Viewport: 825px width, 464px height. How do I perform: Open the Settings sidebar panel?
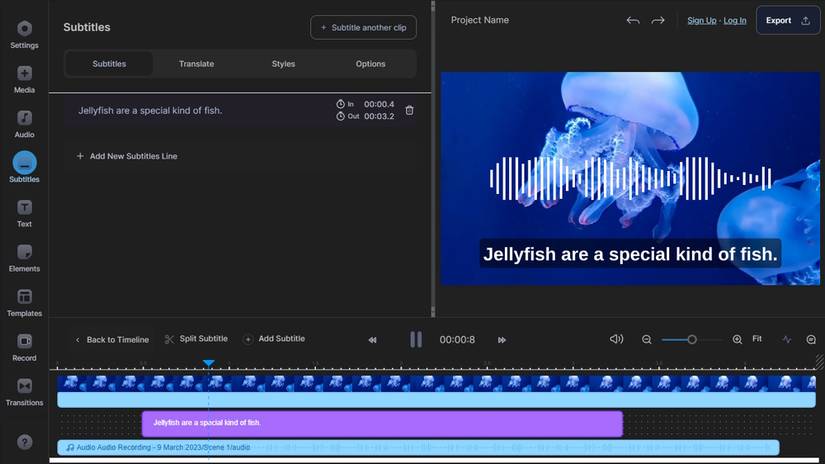coord(24,35)
